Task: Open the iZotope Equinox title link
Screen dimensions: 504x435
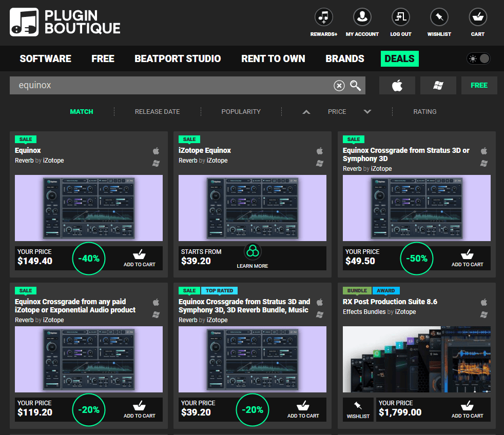Action: pyautogui.click(x=205, y=150)
